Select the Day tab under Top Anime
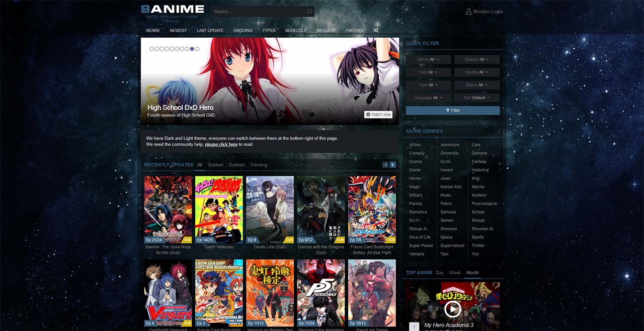The image size is (644, 331). coord(440,273)
